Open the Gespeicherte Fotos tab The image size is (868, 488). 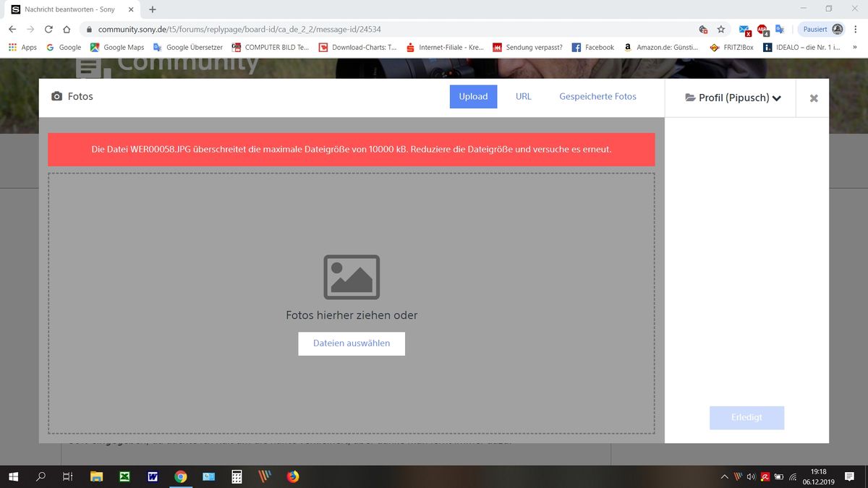(597, 96)
